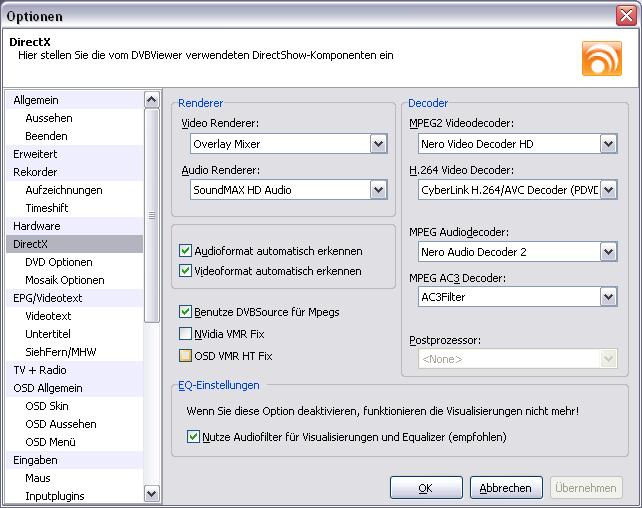Viewport: 642px width, 508px height.
Task: Click the Übernehmen button
Action: tap(586, 488)
